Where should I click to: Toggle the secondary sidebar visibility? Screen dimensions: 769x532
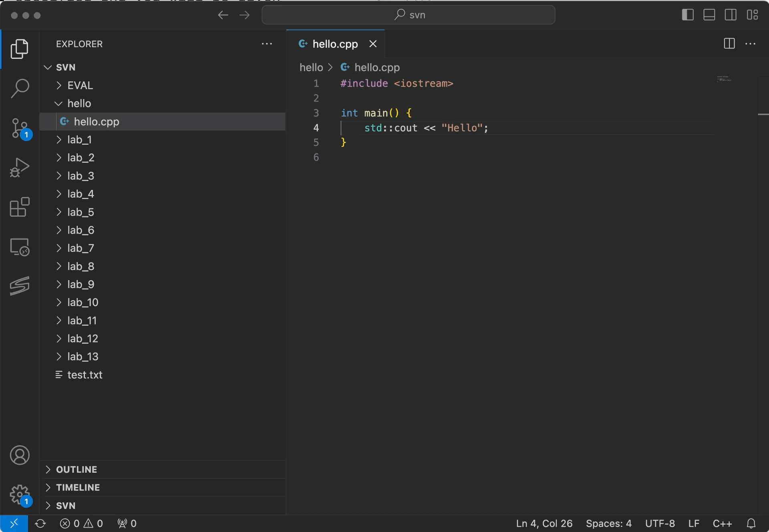[731, 15]
